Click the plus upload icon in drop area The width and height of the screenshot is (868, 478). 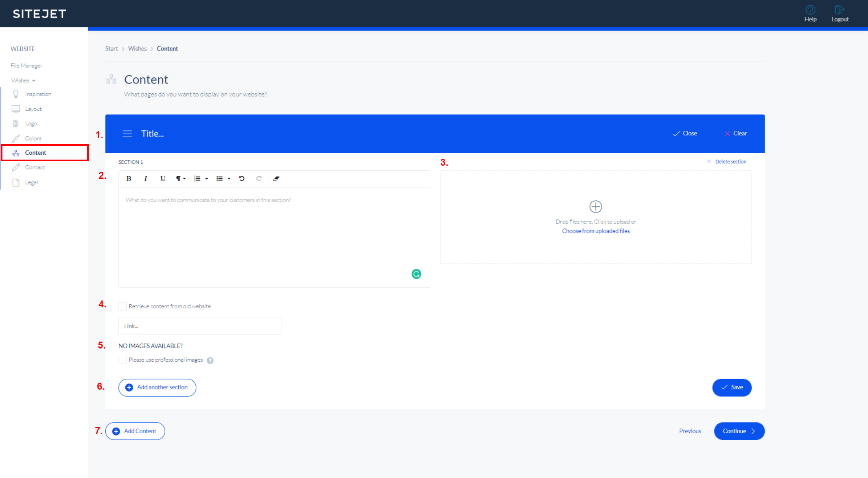[x=595, y=206]
